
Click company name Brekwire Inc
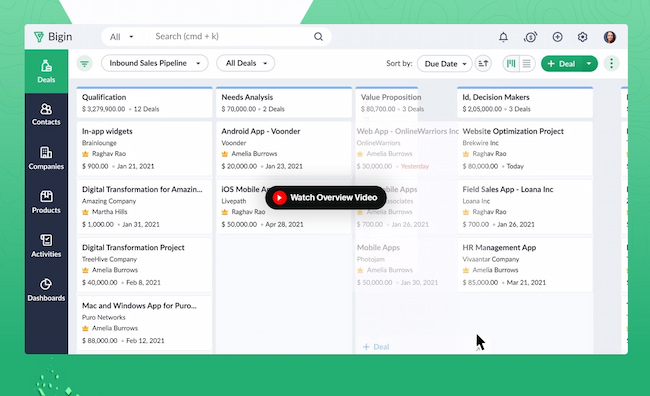(480, 143)
